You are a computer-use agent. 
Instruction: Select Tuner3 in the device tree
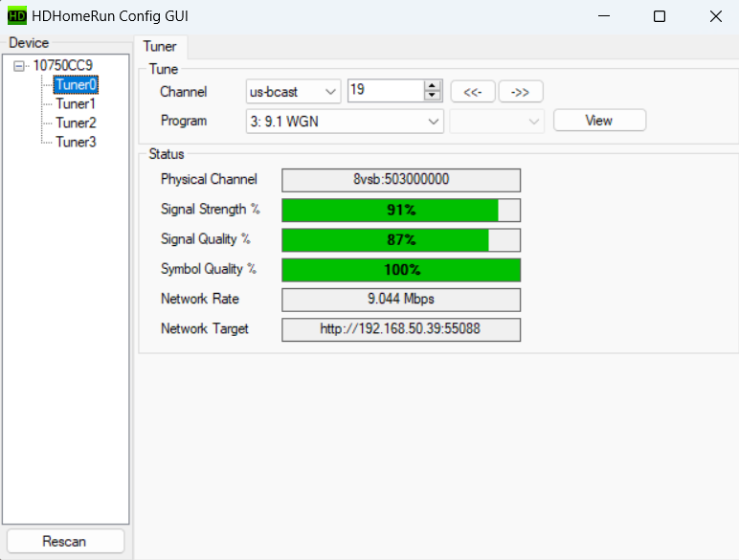(76, 142)
